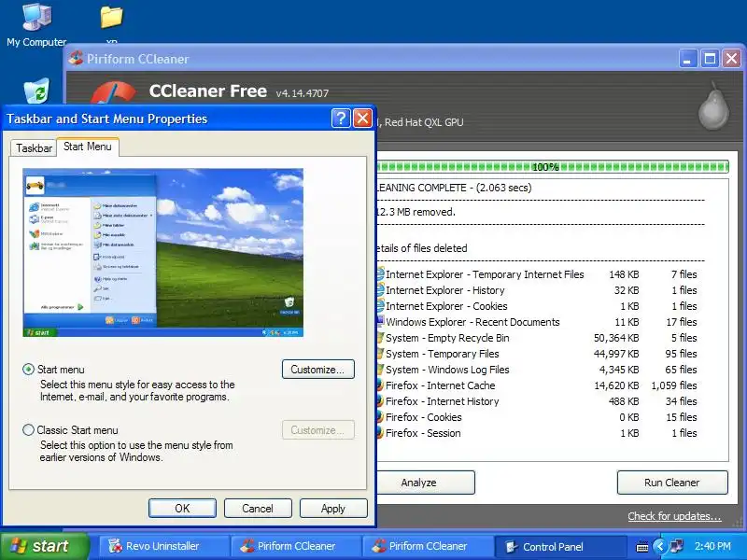Select 'System - Temporary Files' row text
The height and width of the screenshot is (560, 747).
pyautogui.click(x=442, y=354)
